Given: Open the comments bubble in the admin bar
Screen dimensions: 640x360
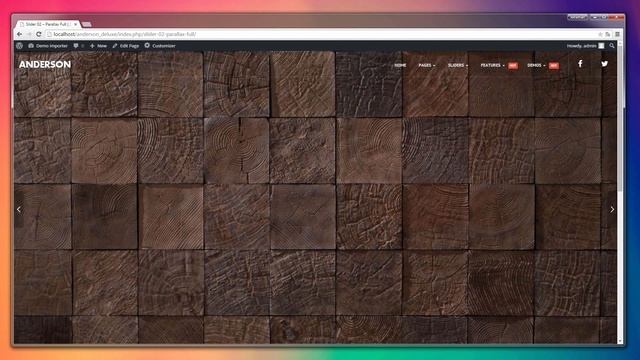Looking at the screenshot, I should pos(76,46).
